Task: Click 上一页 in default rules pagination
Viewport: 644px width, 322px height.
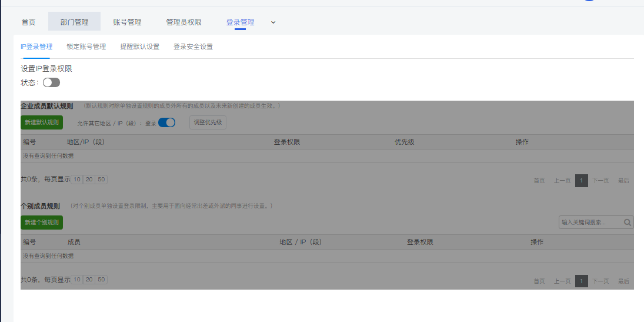Action: click(562, 181)
